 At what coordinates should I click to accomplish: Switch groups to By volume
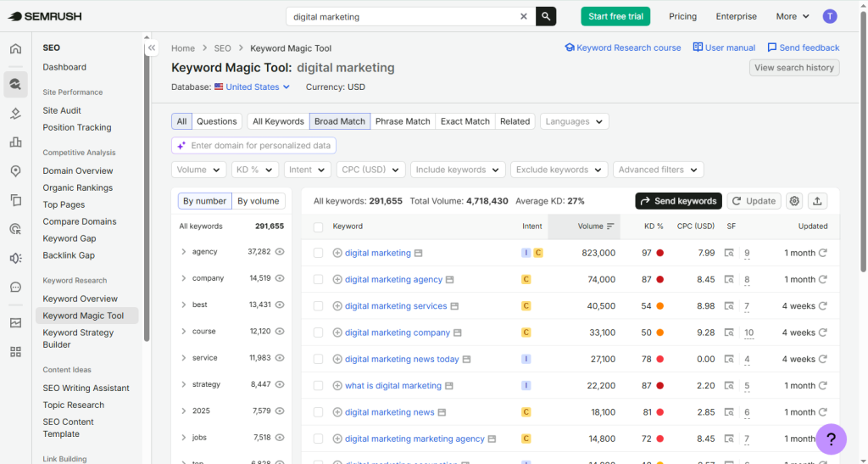[x=258, y=201]
